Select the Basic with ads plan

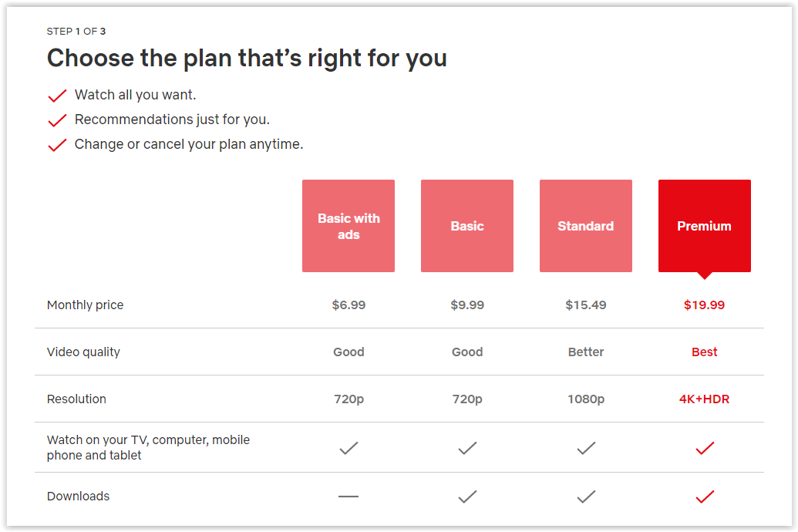[x=348, y=226]
